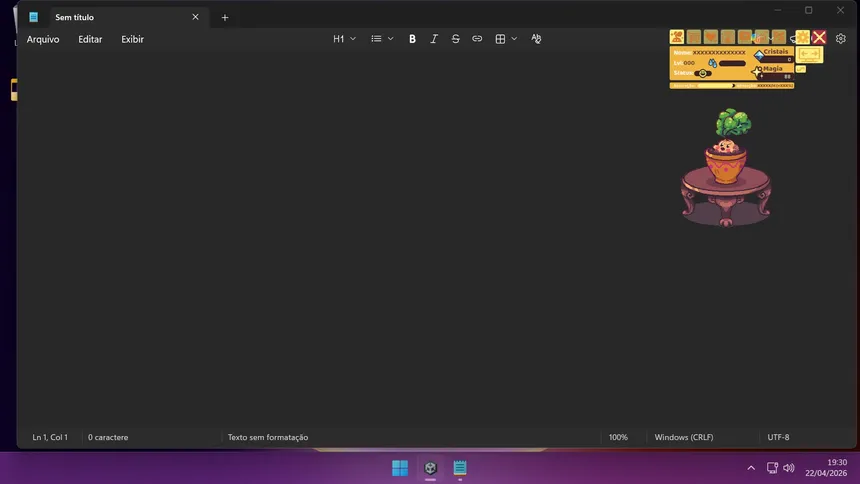Open the table insert dropdown
This screenshot has height=484, width=860.
506,39
